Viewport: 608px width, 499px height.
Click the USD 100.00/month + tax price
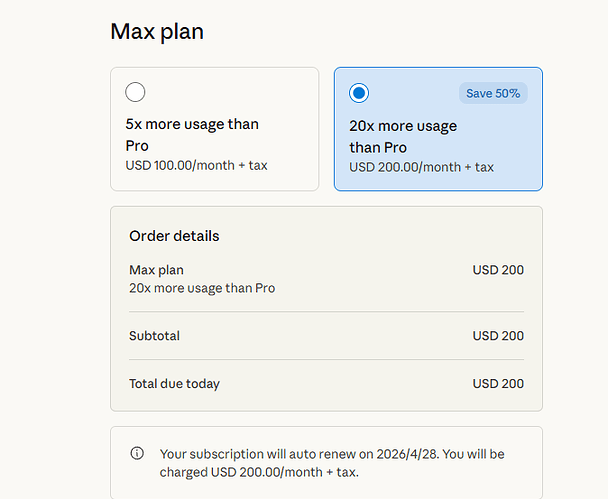pyautogui.click(x=196, y=165)
